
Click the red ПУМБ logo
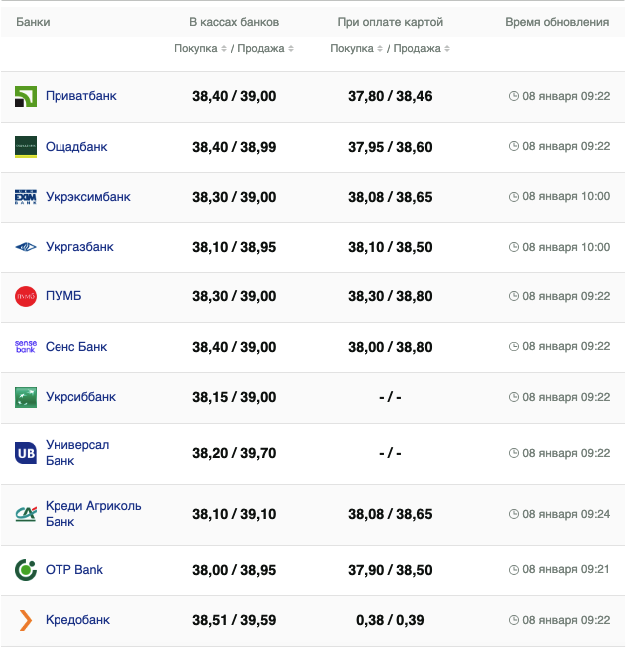26,296
